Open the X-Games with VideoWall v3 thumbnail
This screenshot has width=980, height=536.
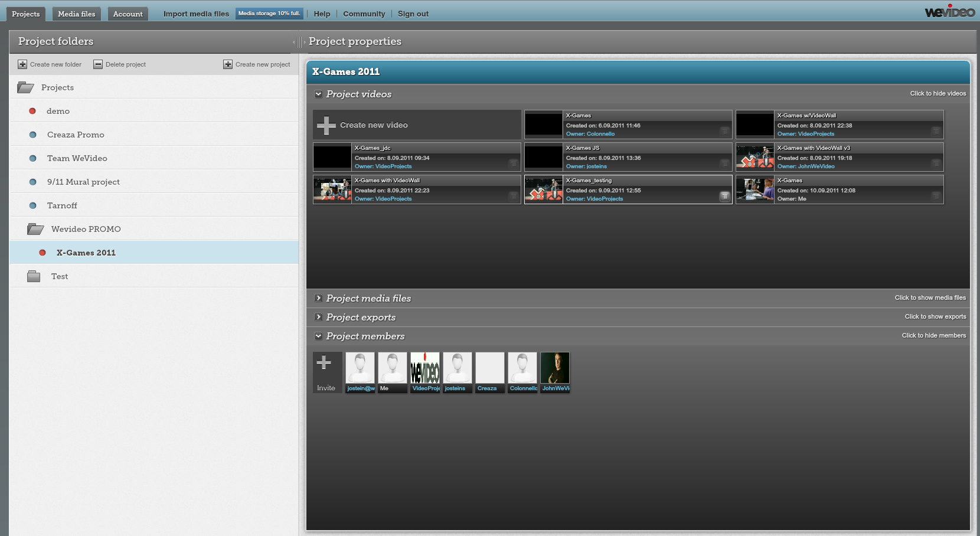coord(754,157)
